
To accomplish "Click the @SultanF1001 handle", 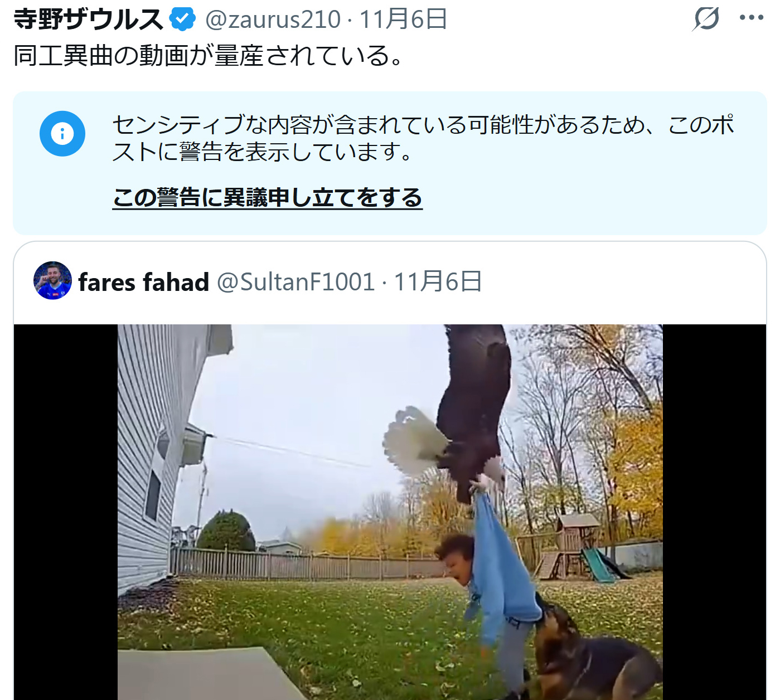I will [x=295, y=282].
